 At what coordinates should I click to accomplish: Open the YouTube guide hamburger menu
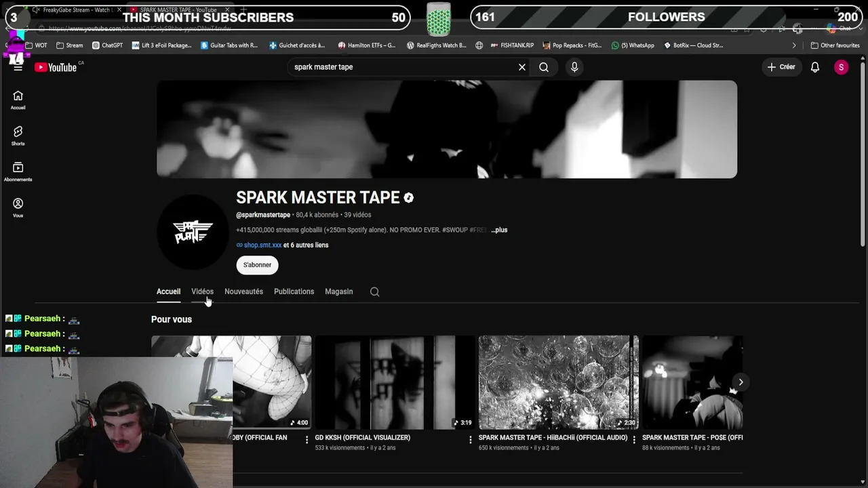tap(18, 67)
